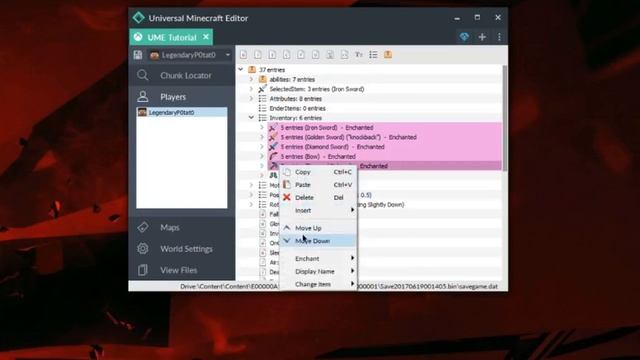Expand the Golden Sword inventory entry
This screenshot has height=360, width=640.
pyautogui.click(x=262, y=137)
